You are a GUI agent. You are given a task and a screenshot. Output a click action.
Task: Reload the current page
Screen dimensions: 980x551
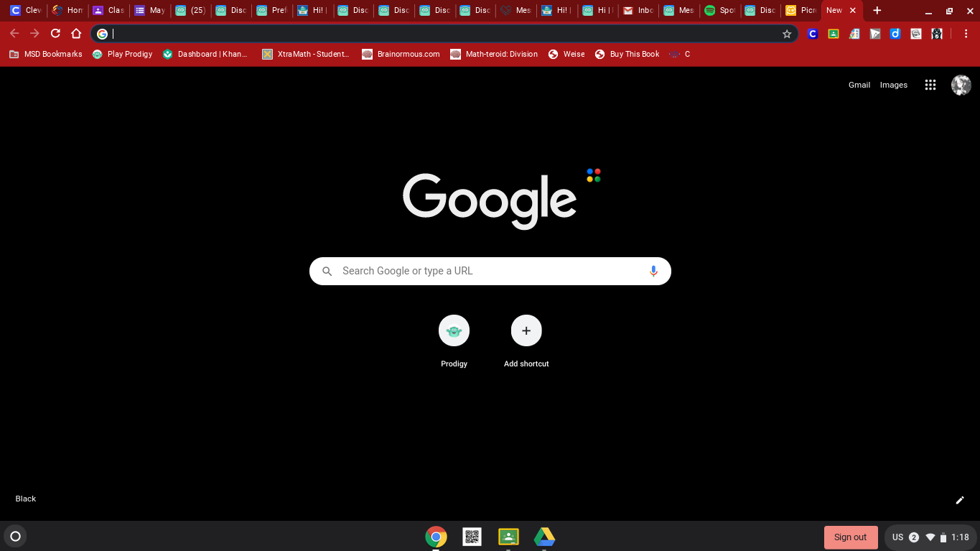click(x=55, y=34)
